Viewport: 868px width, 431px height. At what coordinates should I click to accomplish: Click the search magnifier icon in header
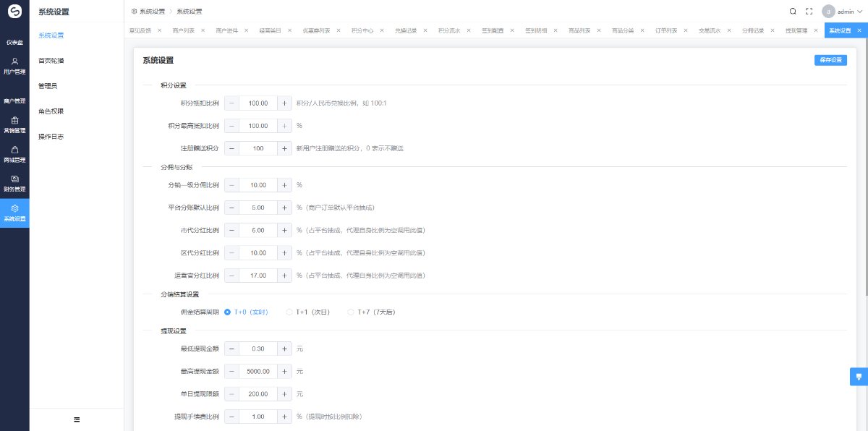click(793, 12)
